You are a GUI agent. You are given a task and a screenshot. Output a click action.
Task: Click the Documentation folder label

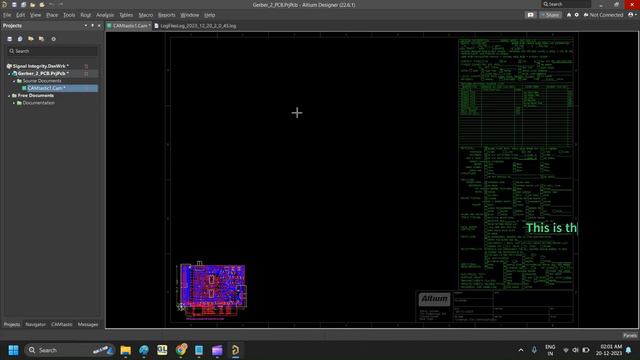39,103
